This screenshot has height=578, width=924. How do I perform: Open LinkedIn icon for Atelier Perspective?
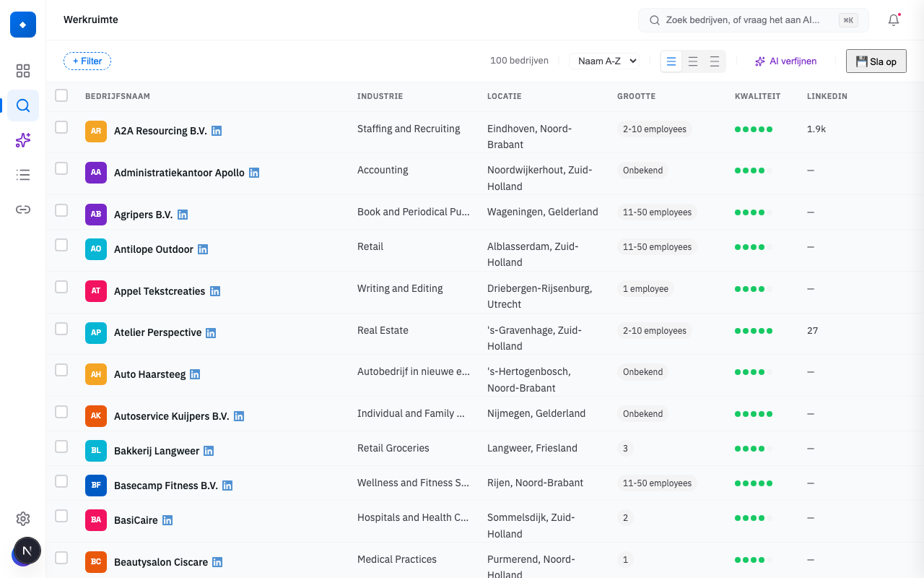211,333
